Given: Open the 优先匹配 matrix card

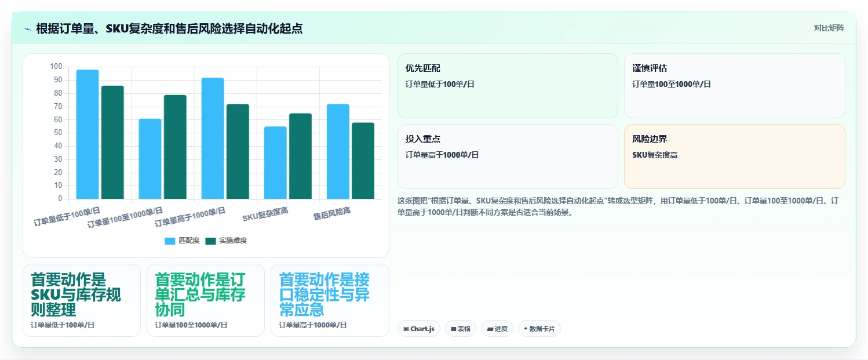Looking at the screenshot, I should tap(508, 86).
